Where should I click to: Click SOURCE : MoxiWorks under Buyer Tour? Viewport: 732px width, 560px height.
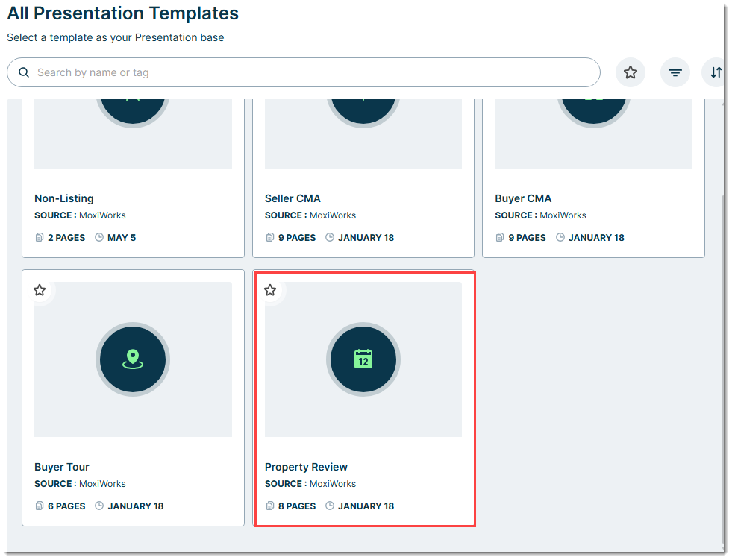pos(81,484)
